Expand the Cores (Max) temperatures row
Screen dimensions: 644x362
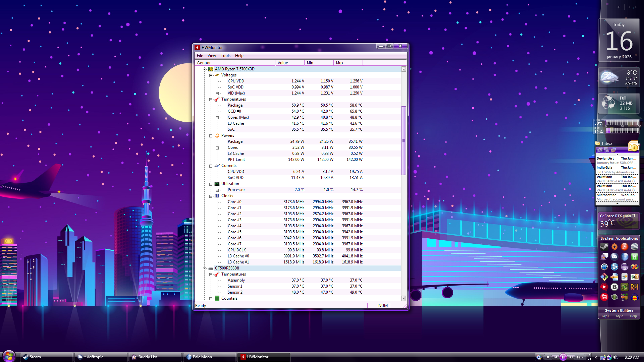(217, 118)
